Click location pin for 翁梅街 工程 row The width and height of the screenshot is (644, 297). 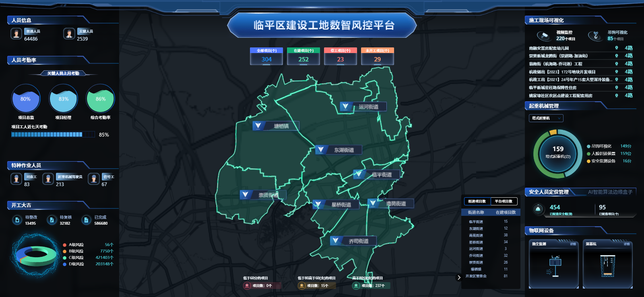[616, 63]
